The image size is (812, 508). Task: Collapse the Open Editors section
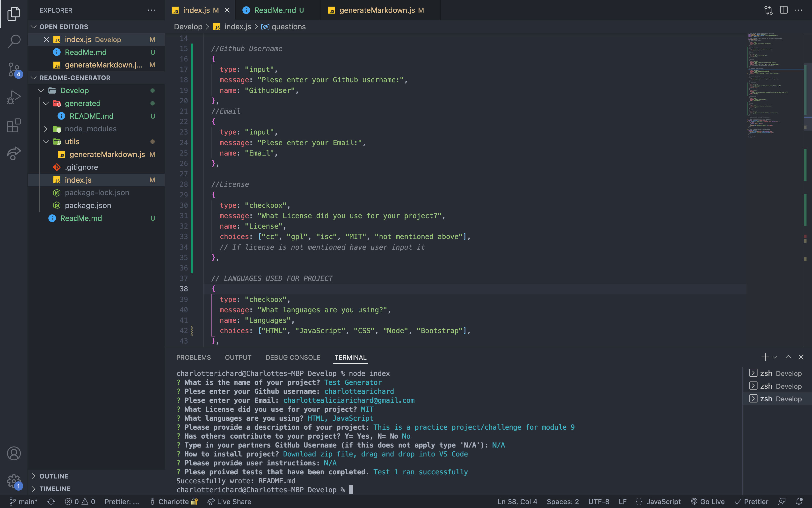pyautogui.click(x=34, y=27)
